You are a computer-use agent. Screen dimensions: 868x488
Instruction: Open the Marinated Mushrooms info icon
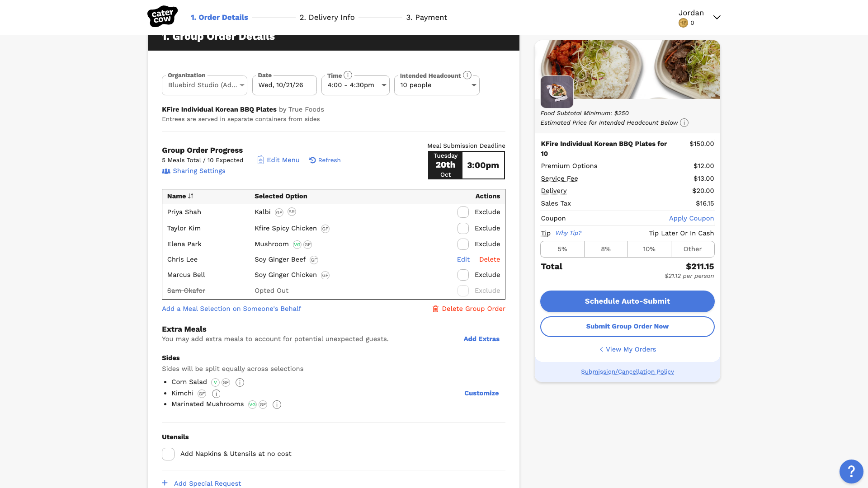click(x=277, y=404)
